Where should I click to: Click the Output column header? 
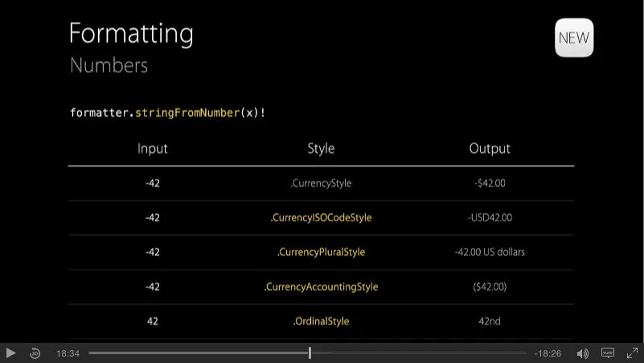coord(490,149)
